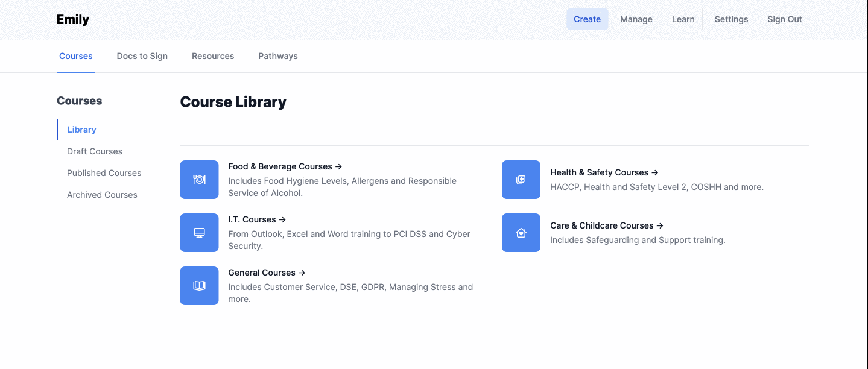Click Sign Out

(785, 19)
